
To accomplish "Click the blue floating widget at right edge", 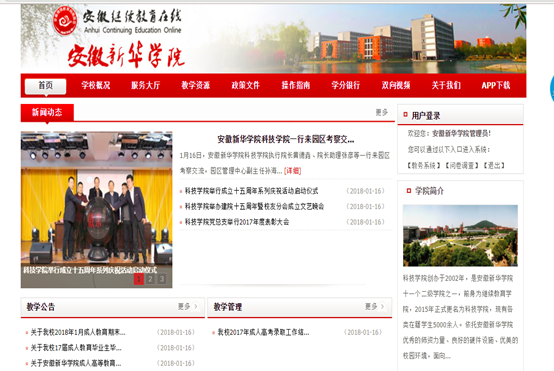I will pos(552,89).
